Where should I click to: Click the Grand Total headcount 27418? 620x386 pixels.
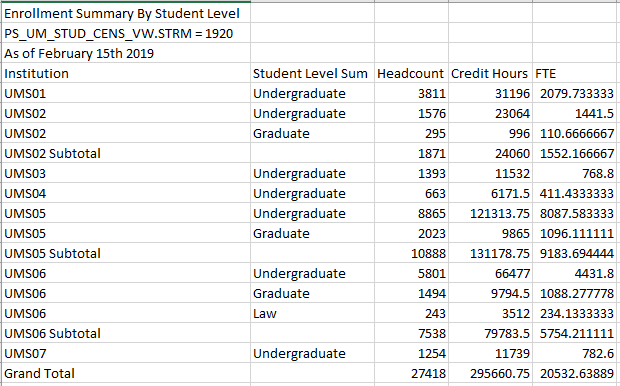click(x=411, y=373)
